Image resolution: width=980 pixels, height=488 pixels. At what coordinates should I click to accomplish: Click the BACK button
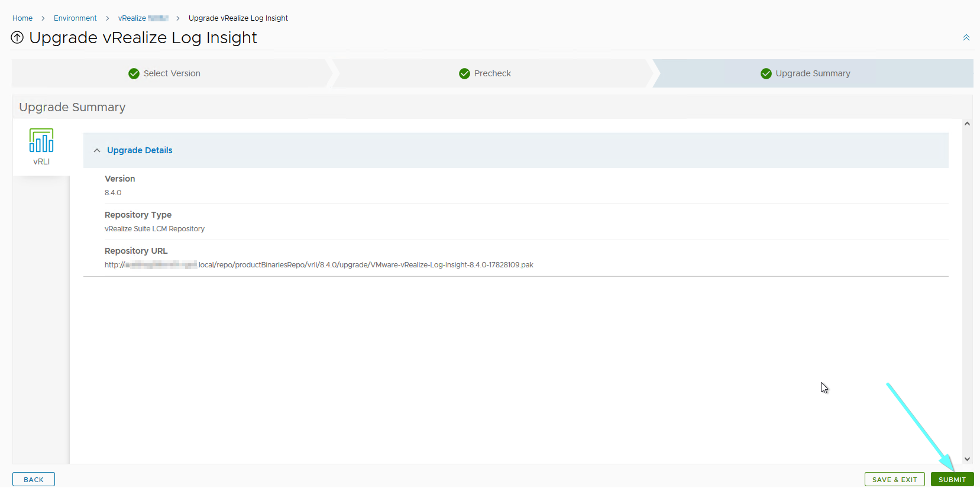click(34, 479)
